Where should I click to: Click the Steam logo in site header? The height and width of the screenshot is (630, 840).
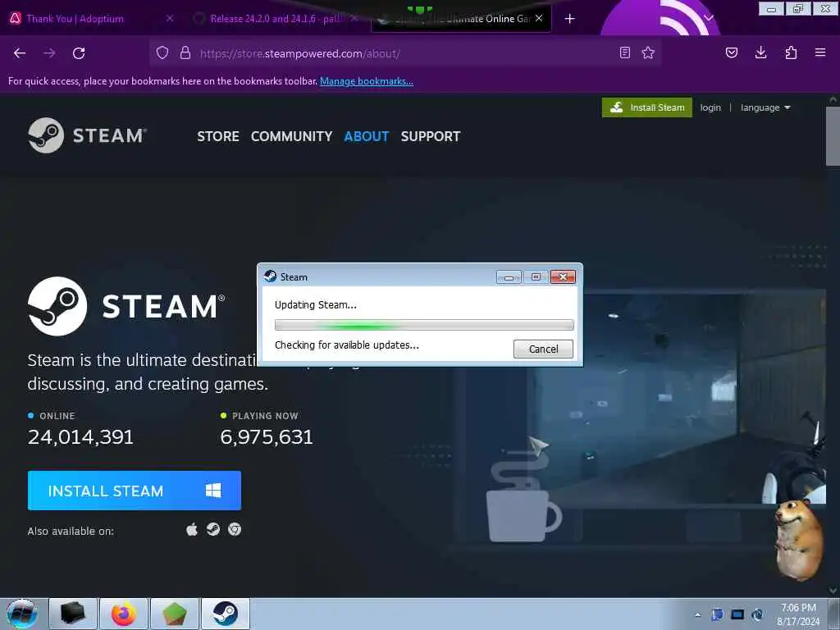tap(87, 135)
